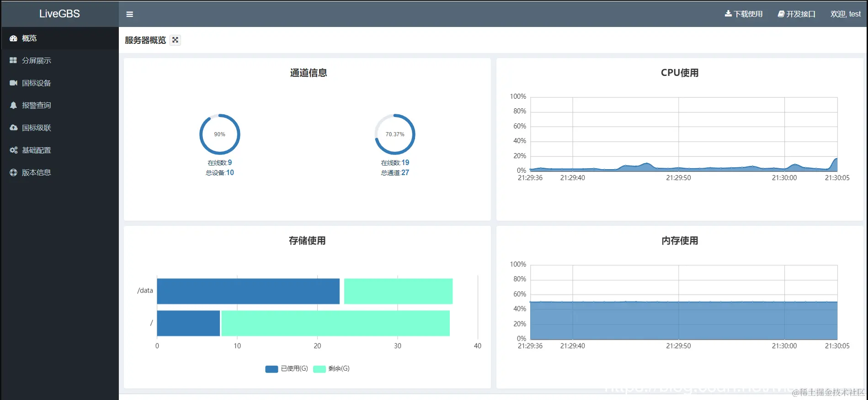Screen dimensions: 868x400
Task: Click the LiveGBS logo title
Action: coord(59,14)
